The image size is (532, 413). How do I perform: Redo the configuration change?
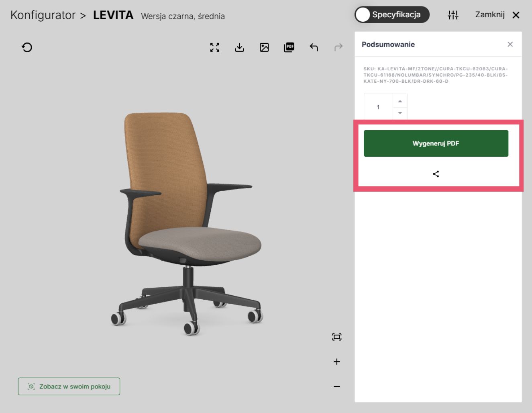[x=338, y=47]
